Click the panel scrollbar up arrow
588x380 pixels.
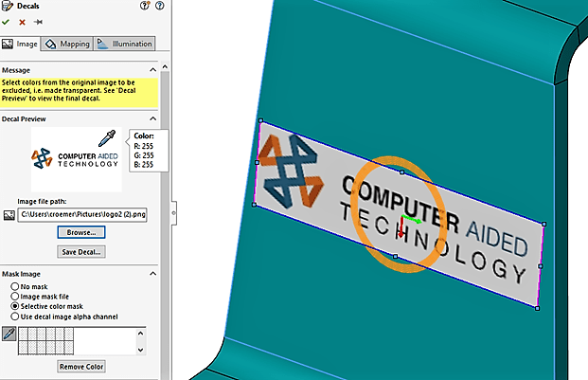coord(165,66)
